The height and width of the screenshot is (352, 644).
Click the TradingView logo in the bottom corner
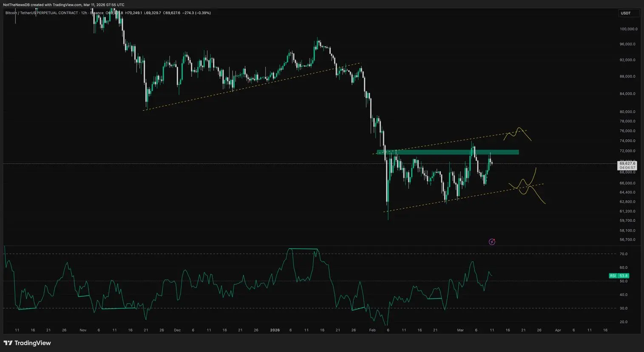click(x=27, y=343)
